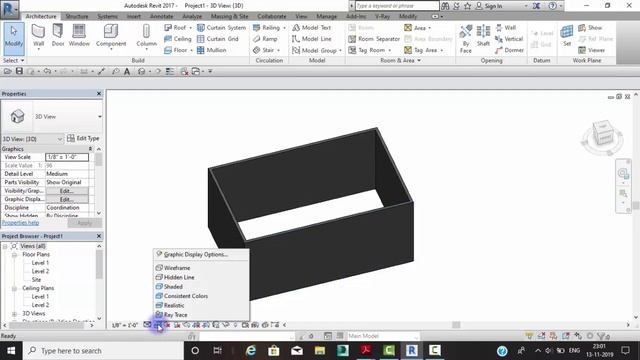Open work plane Viewer
Image resolution: width=640 pixels, height=360 pixels.
tap(591, 50)
